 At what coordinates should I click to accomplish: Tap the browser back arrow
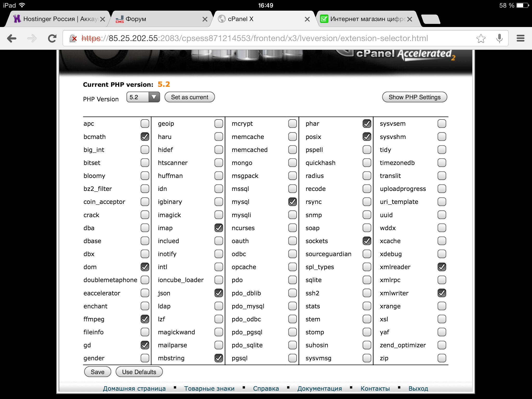pyautogui.click(x=12, y=38)
